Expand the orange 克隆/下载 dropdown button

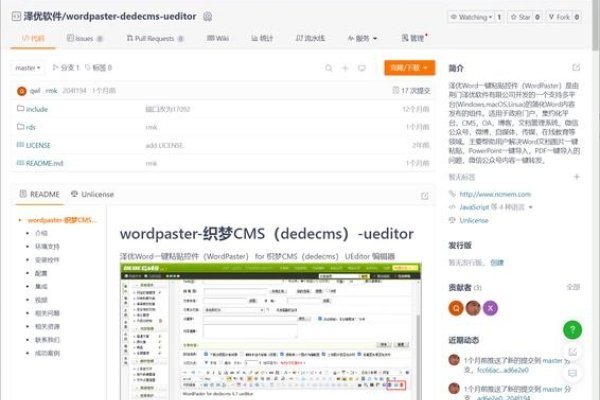[410, 68]
